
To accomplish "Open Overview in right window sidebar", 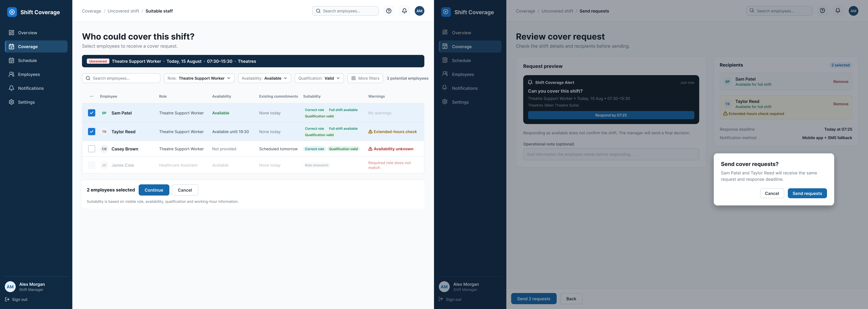I will (470, 33).
